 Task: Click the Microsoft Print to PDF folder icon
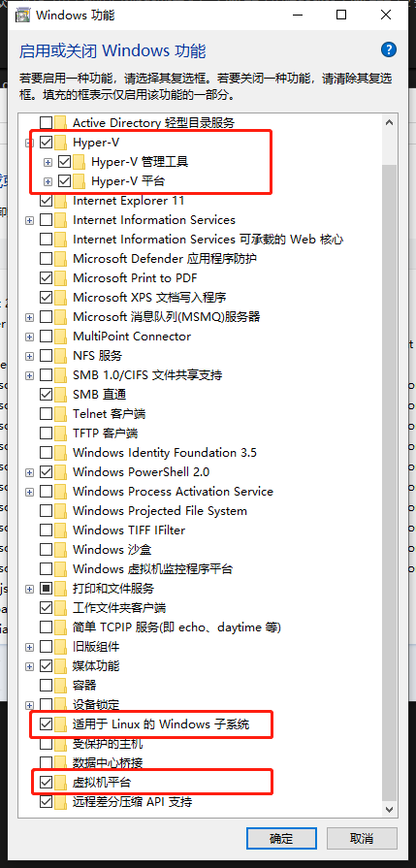(61, 278)
